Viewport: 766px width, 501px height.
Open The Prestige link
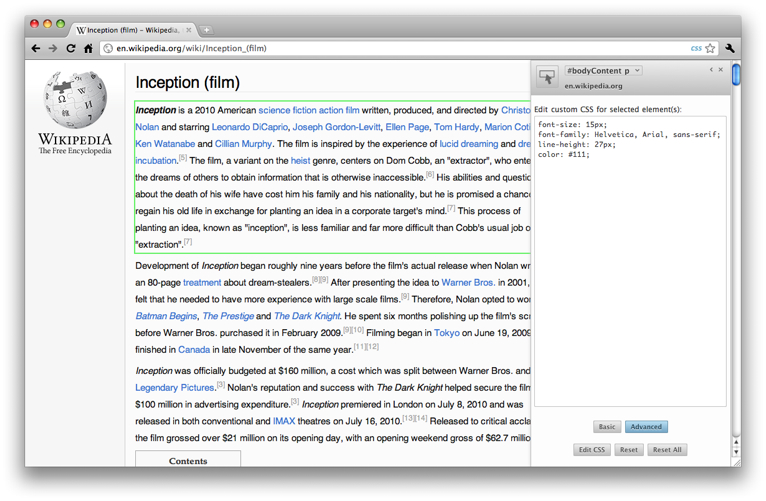tap(228, 316)
